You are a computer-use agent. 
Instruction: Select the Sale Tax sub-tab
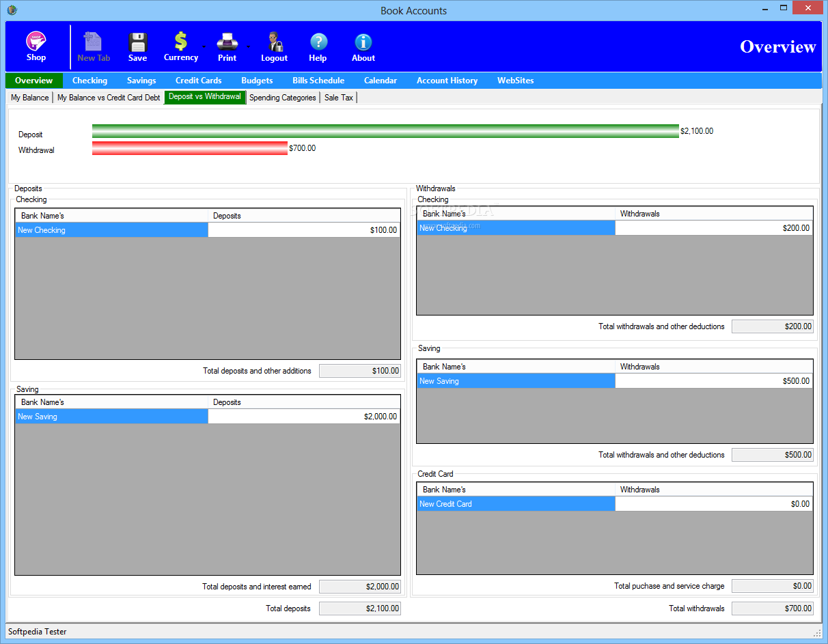coord(339,98)
